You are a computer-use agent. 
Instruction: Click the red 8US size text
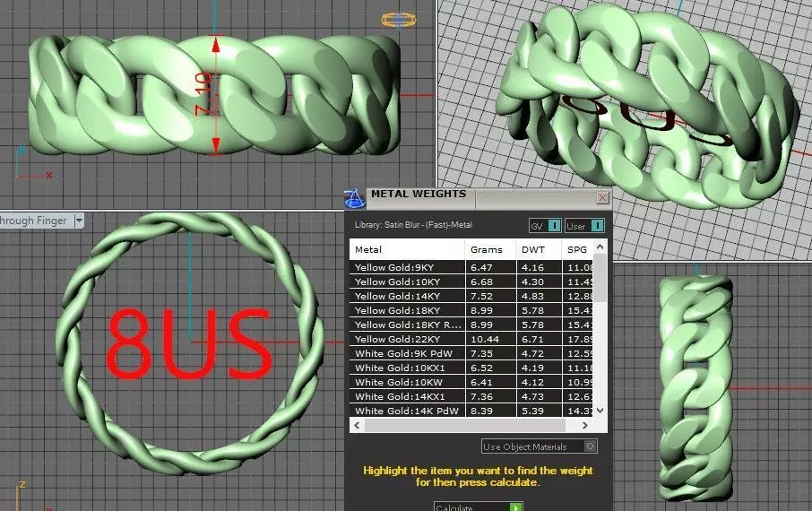pos(189,343)
